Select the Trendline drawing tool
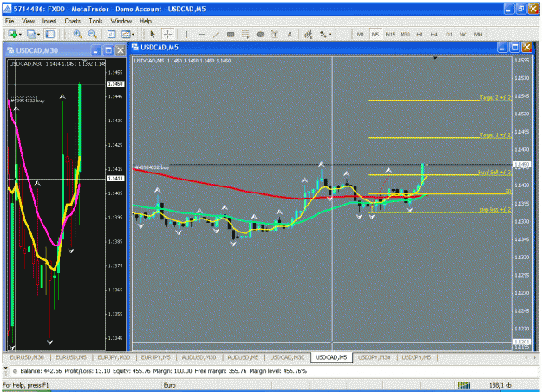Screen dimensions: 542x392 click(x=216, y=34)
